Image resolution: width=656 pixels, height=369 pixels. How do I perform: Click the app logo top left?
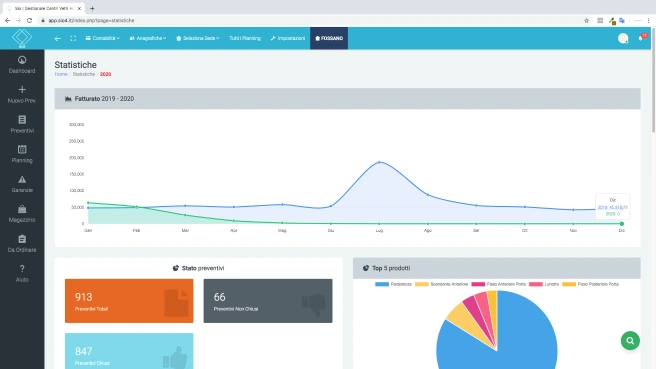[22, 38]
